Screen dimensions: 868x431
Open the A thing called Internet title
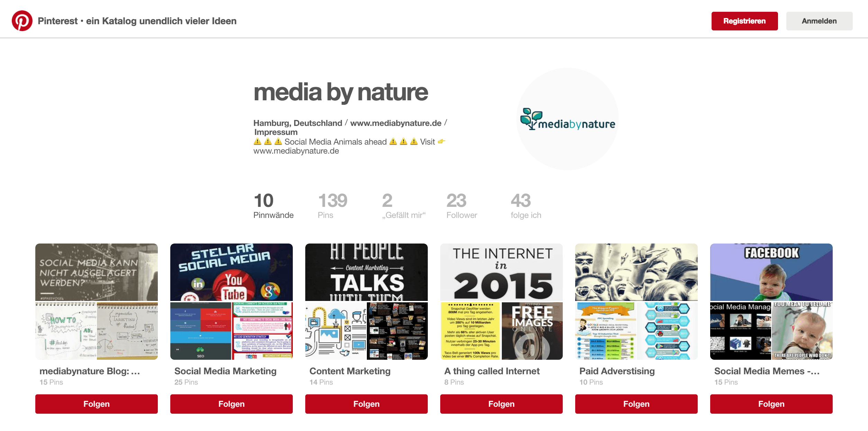pos(492,371)
